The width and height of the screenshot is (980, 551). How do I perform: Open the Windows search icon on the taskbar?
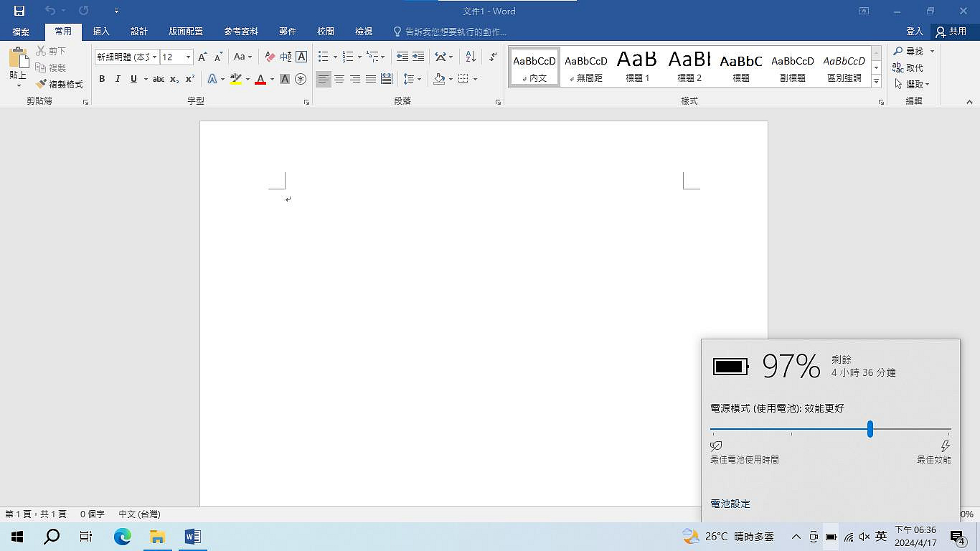52,537
